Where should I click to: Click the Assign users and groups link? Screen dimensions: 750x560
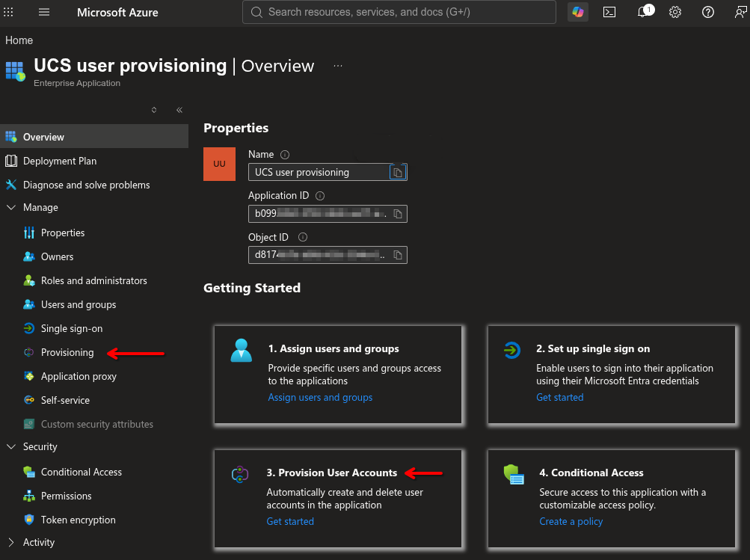pyautogui.click(x=320, y=397)
